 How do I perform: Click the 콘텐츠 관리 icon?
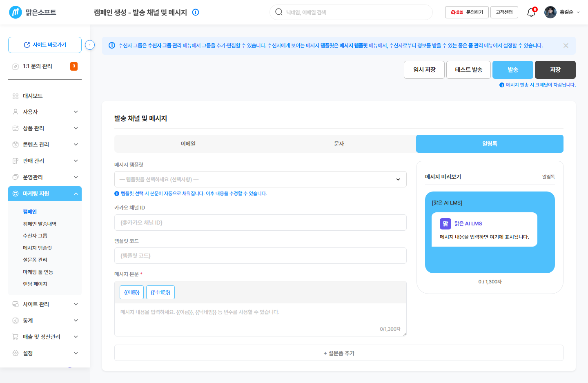pyautogui.click(x=16, y=145)
